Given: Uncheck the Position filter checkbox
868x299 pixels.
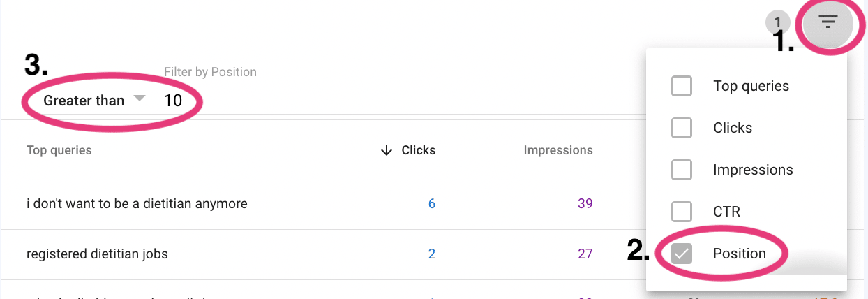Looking at the screenshot, I should tap(681, 254).
